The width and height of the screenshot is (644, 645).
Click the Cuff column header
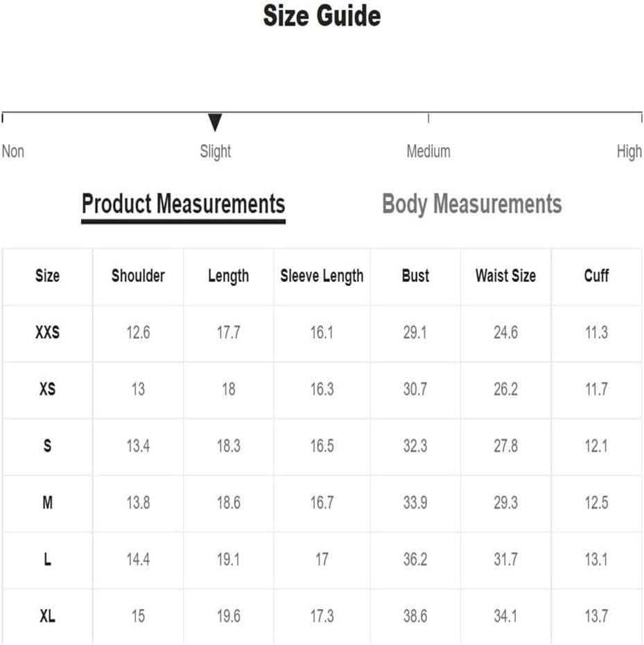[x=596, y=276]
